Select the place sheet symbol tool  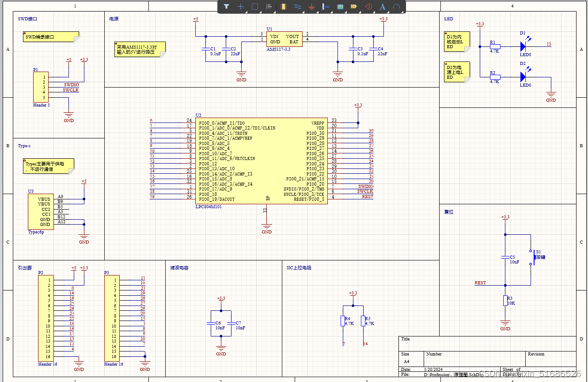[340, 7]
